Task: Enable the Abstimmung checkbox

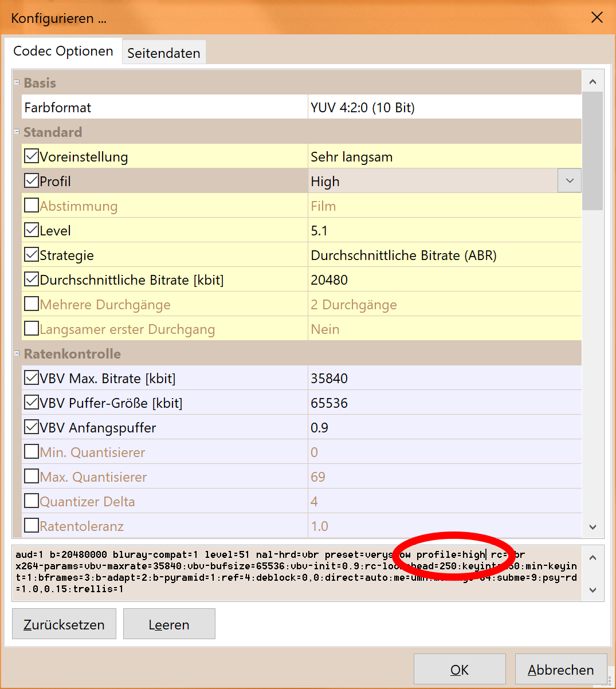Action: (x=32, y=206)
